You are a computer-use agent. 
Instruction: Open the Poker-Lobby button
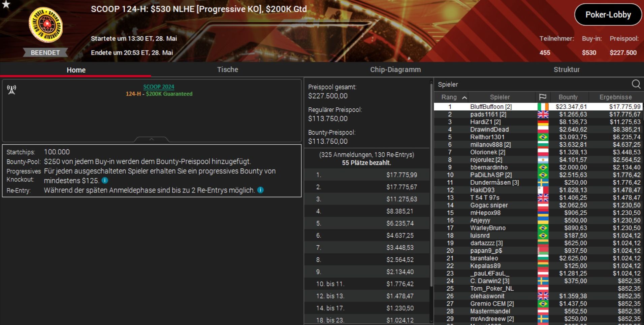[x=608, y=15]
